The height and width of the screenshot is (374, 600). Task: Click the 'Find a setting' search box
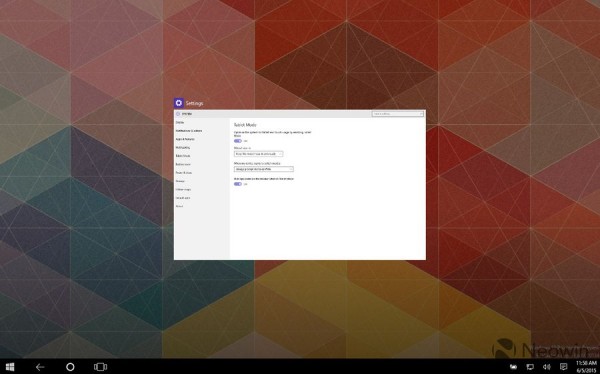[x=398, y=114]
